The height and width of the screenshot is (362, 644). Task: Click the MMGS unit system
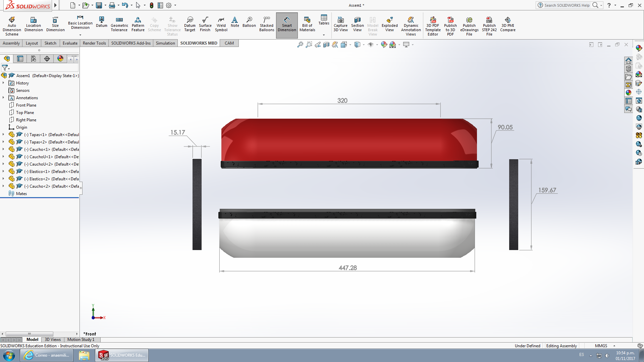(601, 346)
